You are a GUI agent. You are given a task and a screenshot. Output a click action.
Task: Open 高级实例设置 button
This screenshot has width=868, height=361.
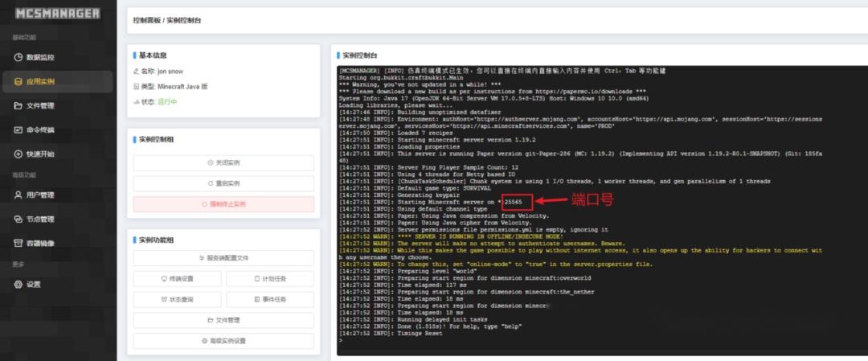[223, 341]
